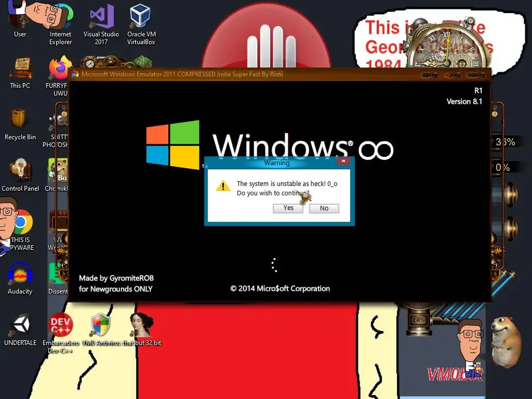The height and width of the screenshot is (399, 532).
Task: Click Yes in the Warning dialog
Action: pyautogui.click(x=288, y=208)
